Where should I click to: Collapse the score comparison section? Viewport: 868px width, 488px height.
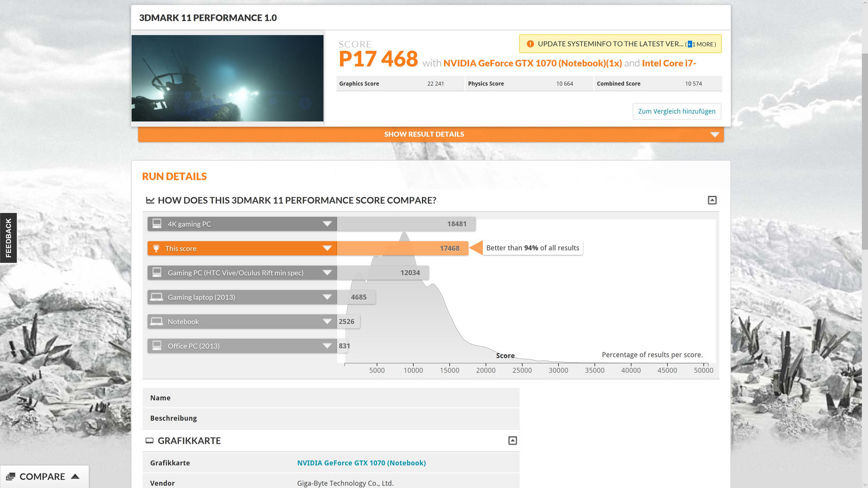pos(712,200)
